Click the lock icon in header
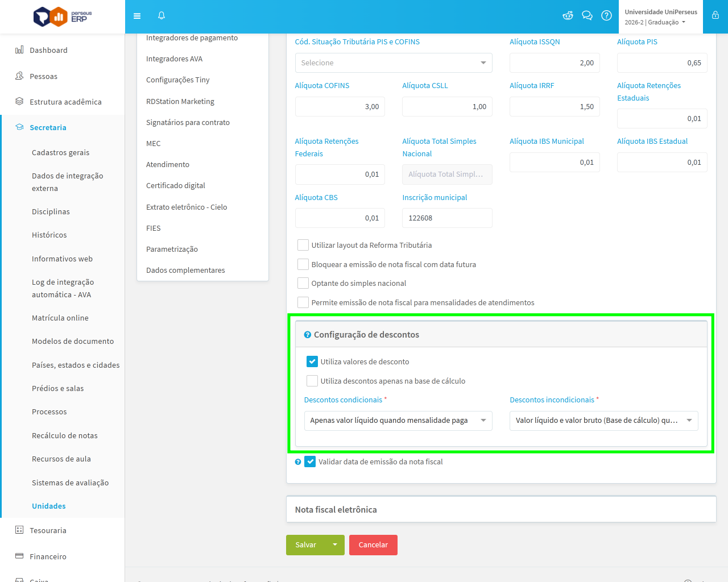Image resolution: width=728 pixels, height=582 pixels. [x=715, y=16]
